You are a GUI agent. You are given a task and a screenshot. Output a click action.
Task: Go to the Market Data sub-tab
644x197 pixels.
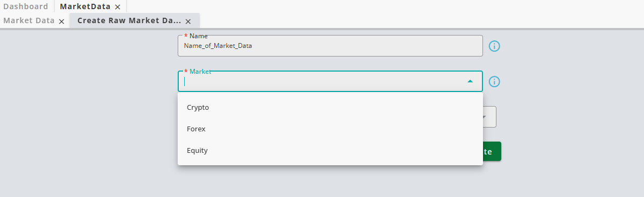point(29,20)
